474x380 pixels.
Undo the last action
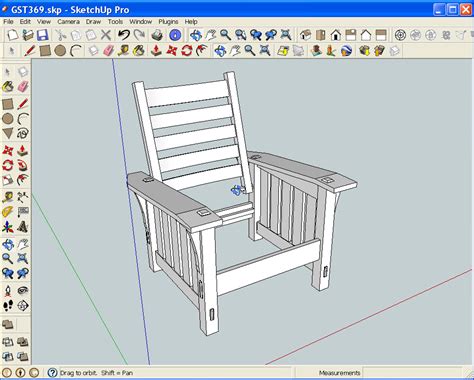[124, 35]
